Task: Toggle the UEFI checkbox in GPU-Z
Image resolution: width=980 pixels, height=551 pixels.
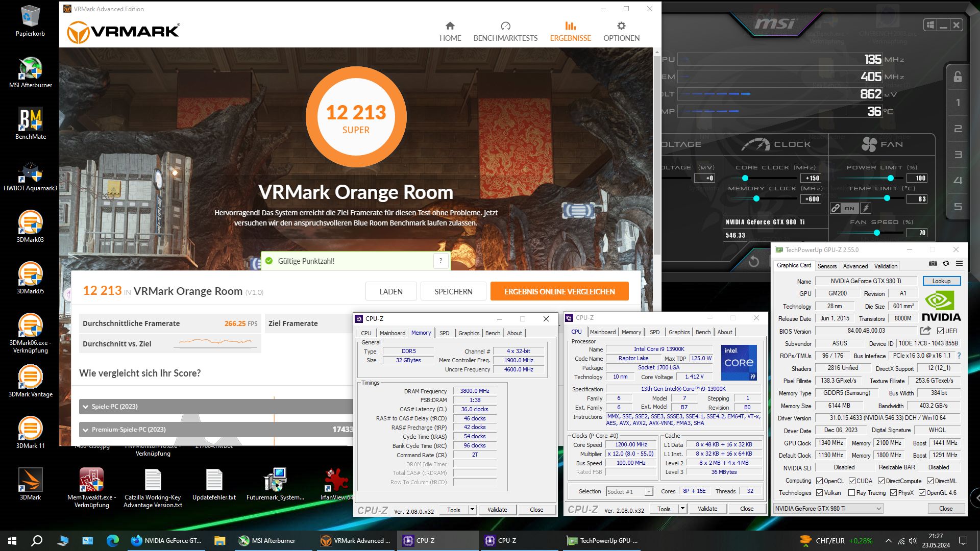Action: [940, 331]
